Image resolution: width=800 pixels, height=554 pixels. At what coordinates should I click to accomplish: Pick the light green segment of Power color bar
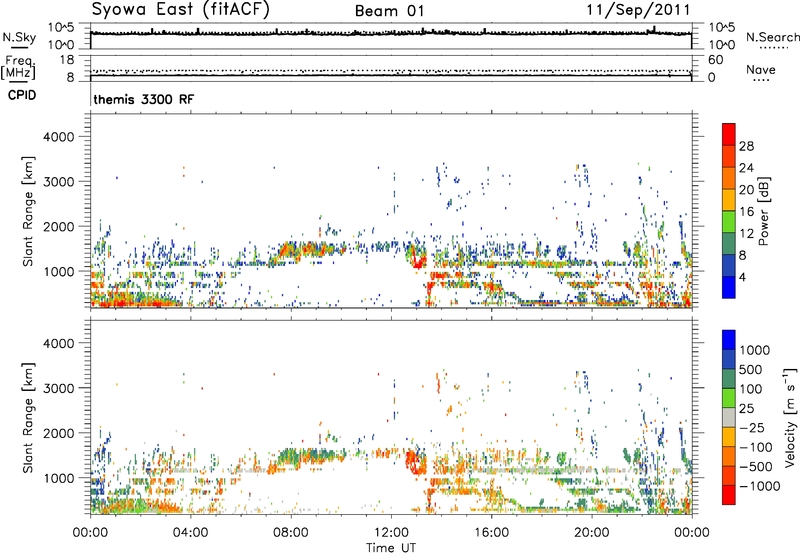click(729, 221)
